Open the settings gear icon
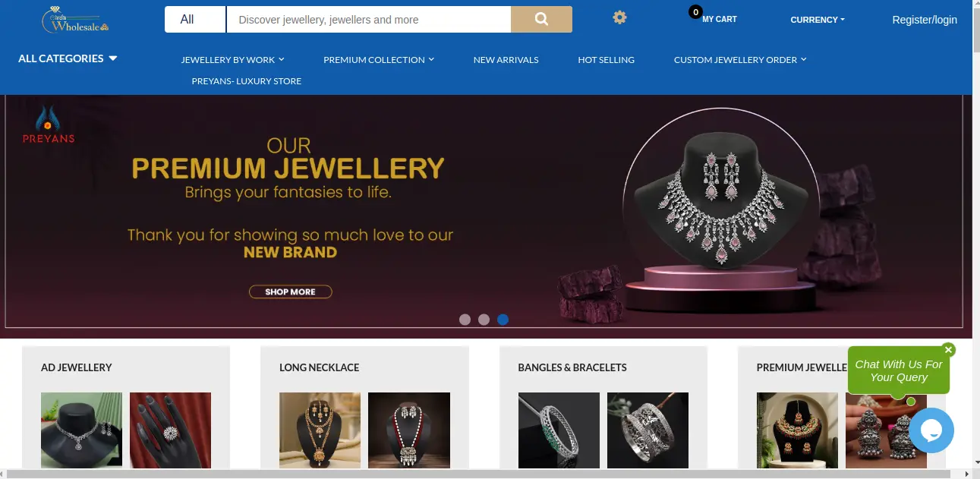Screen dimensions: 980x479 coord(620,17)
